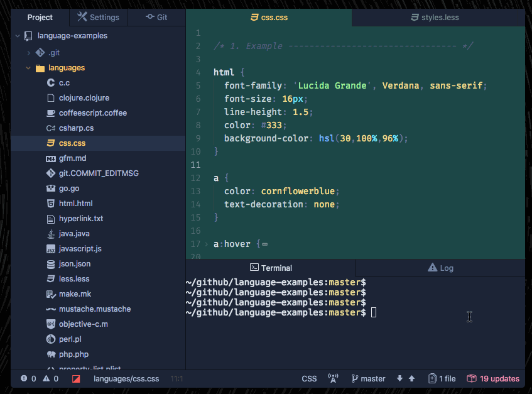Unfold the a:hover rule on line 17
532x394 pixels.
point(206,244)
